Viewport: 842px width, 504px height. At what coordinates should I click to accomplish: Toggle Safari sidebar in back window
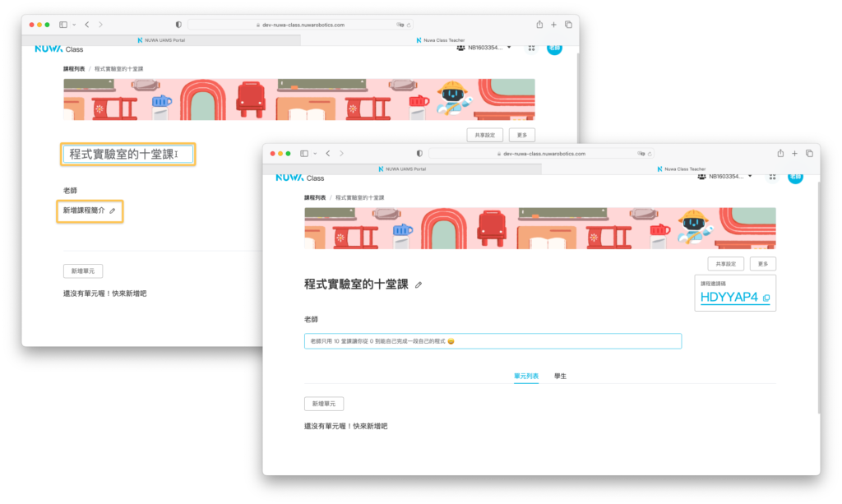(x=62, y=25)
